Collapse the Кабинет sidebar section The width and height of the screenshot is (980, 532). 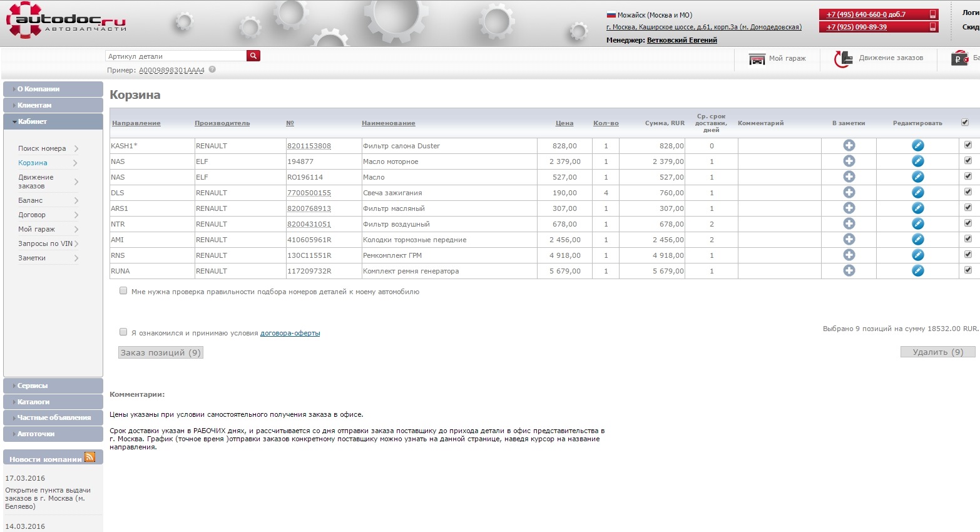coord(53,121)
